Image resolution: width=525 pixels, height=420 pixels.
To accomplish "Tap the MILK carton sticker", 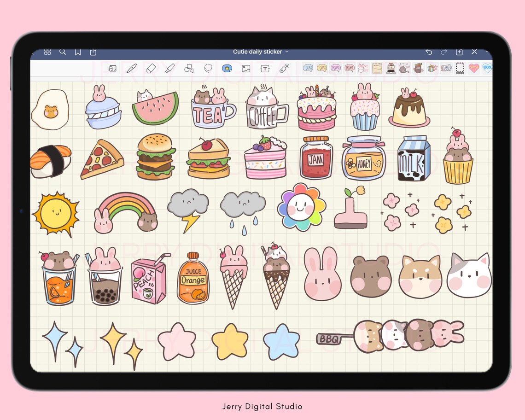I will point(414,158).
